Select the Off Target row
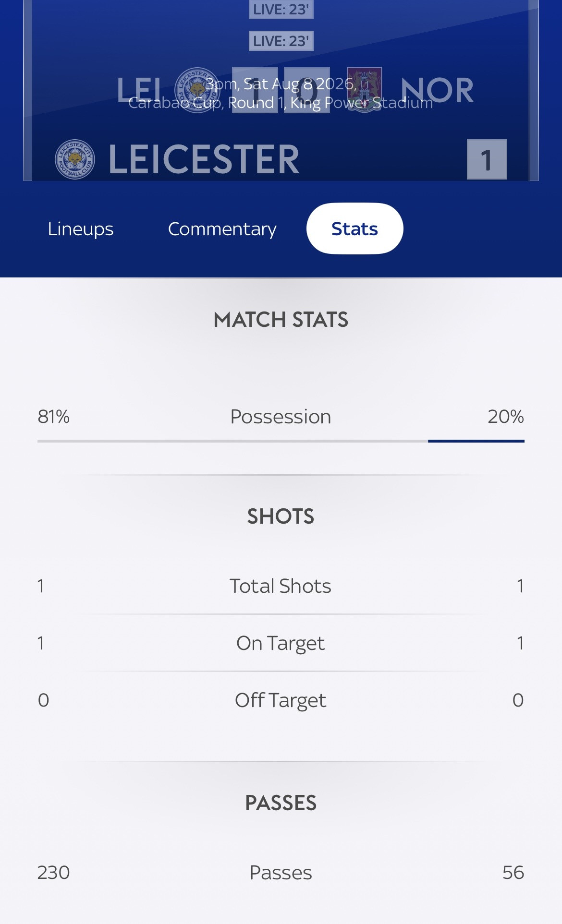Image resolution: width=562 pixels, height=924 pixels. click(x=281, y=700)
